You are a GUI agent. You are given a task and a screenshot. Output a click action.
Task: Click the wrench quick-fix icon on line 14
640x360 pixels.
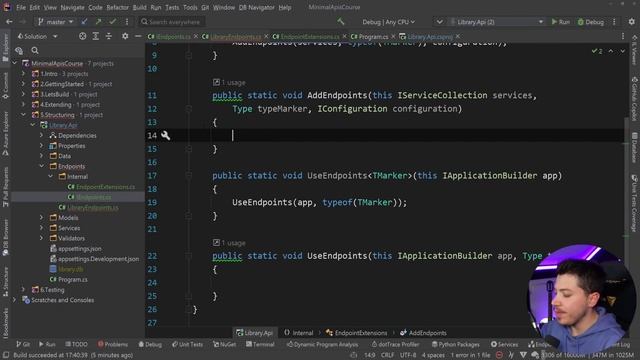tap(165, 135)
